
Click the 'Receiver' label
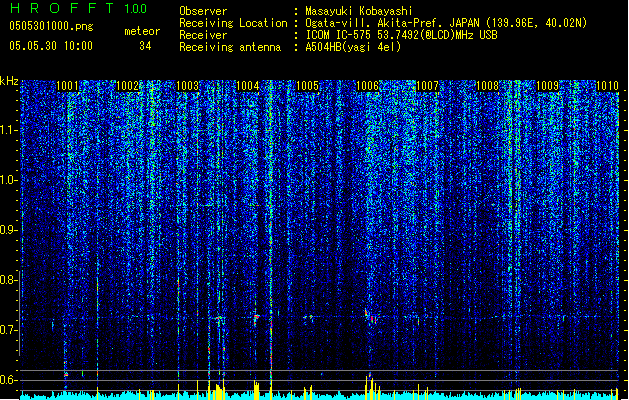pyautogui.click(x=203, y=35)
